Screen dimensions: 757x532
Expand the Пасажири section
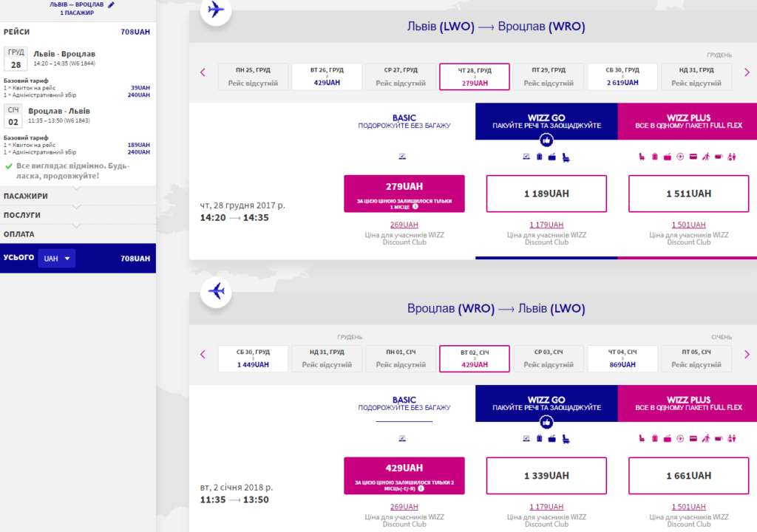coord(77,196)
